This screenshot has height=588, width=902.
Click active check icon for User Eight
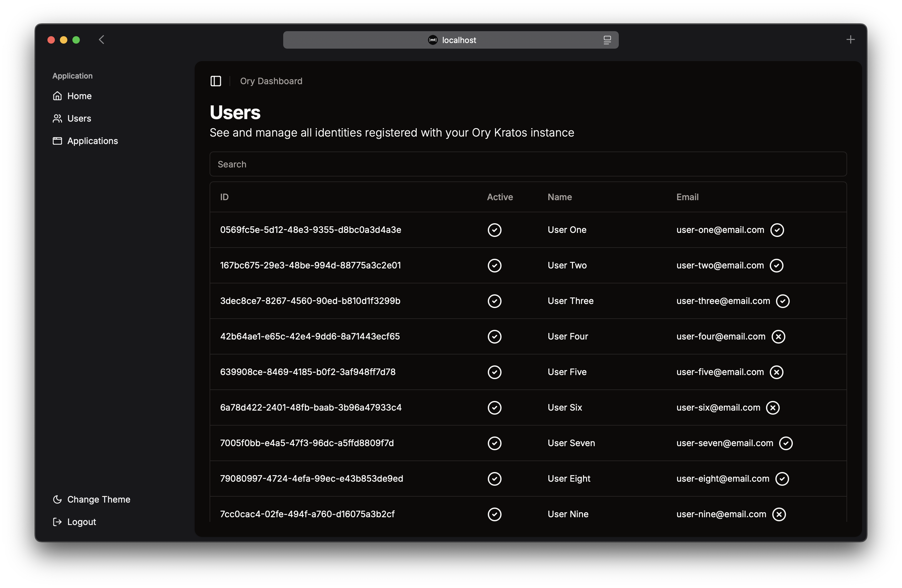tap(495, 479)
